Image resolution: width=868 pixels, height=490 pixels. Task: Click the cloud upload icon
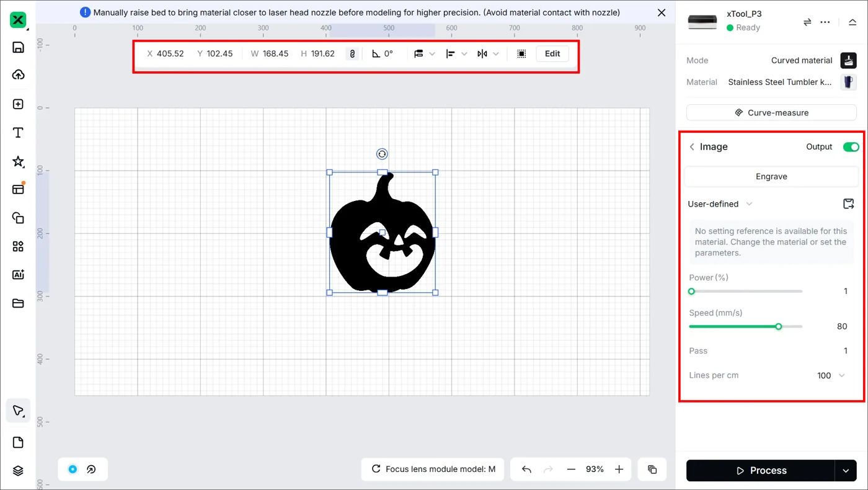(x=18, y=75)
